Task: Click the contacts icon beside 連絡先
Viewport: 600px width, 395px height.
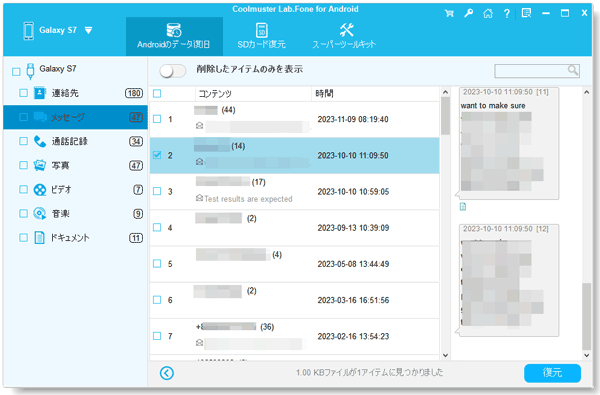Action: [x=39, y=93]
